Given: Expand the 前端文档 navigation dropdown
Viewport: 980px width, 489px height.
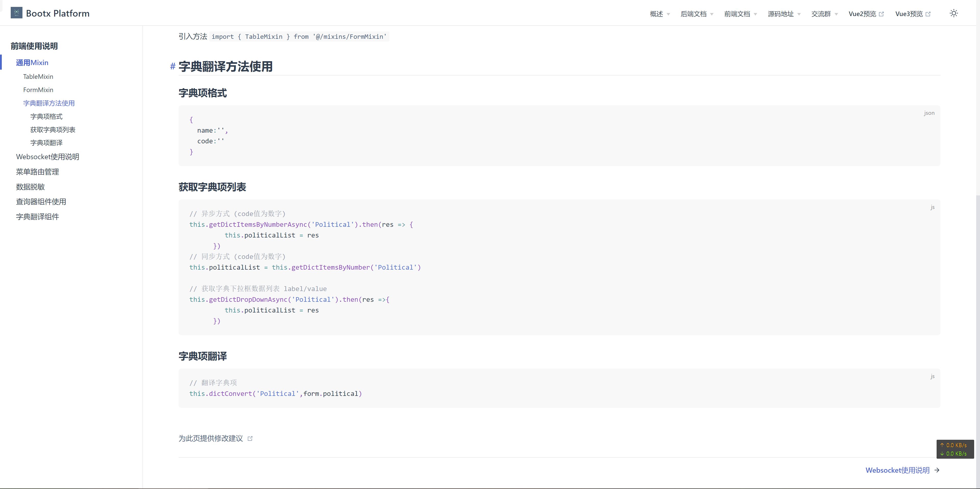Looking at the screenshot, I should [x=740, y=14].
